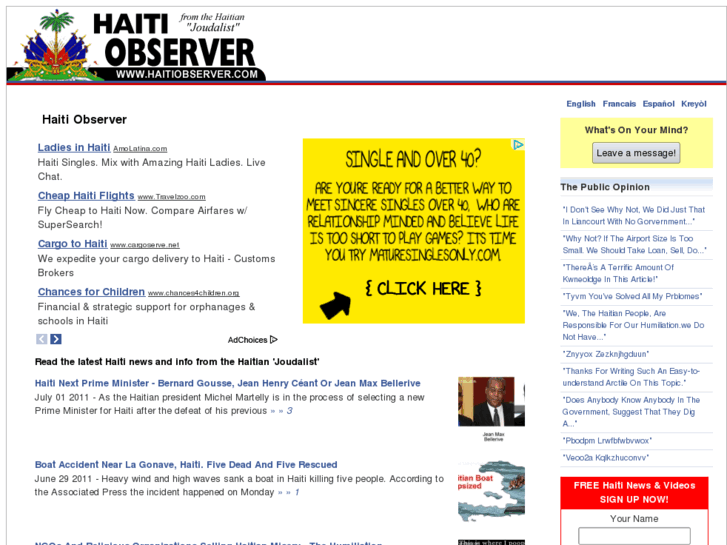Click the comments count 1 link
The height and width of the screenshot is (545, 727).
click(x=297, y=492)
